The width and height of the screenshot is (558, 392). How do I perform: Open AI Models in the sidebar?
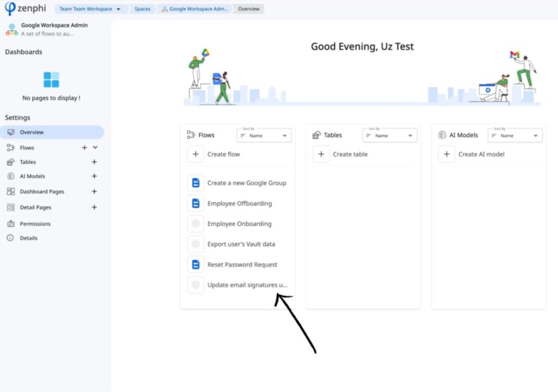pos(32,176)
